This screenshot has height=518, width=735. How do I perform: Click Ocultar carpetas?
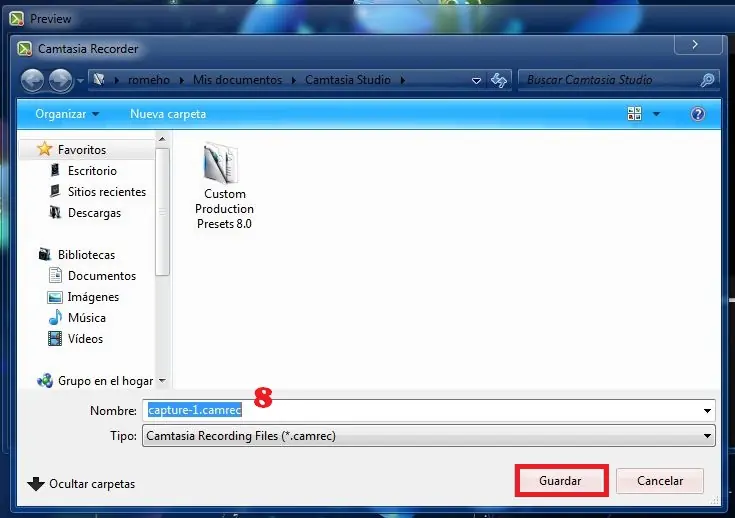[92, 484]
